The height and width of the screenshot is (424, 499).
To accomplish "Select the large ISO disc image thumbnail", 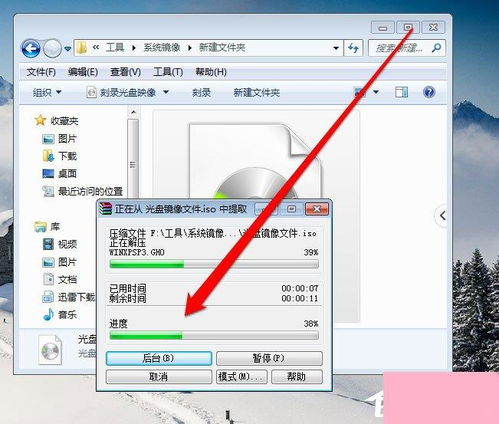I will (x=256, y=162).
